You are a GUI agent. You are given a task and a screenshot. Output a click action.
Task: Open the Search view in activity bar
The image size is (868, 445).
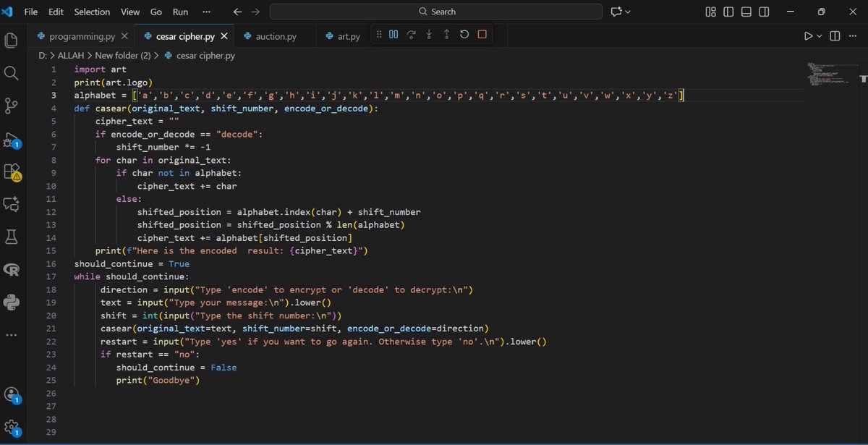click(11, 73)
